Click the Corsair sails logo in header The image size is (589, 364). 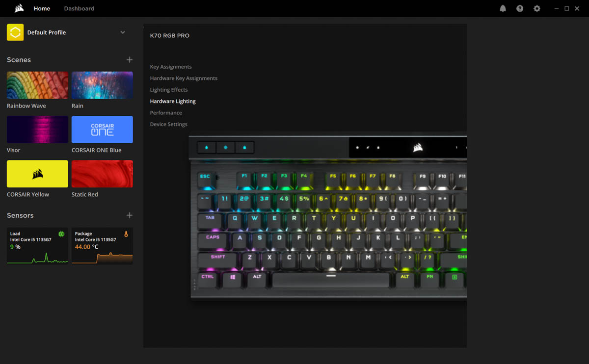[x=19, y=8]
